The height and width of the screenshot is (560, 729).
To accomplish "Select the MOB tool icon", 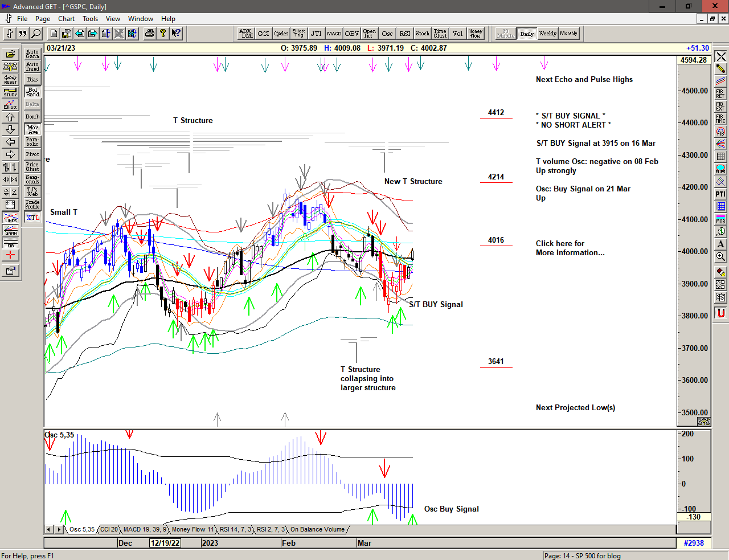I will pyautogui.click(x=720, y=219).
